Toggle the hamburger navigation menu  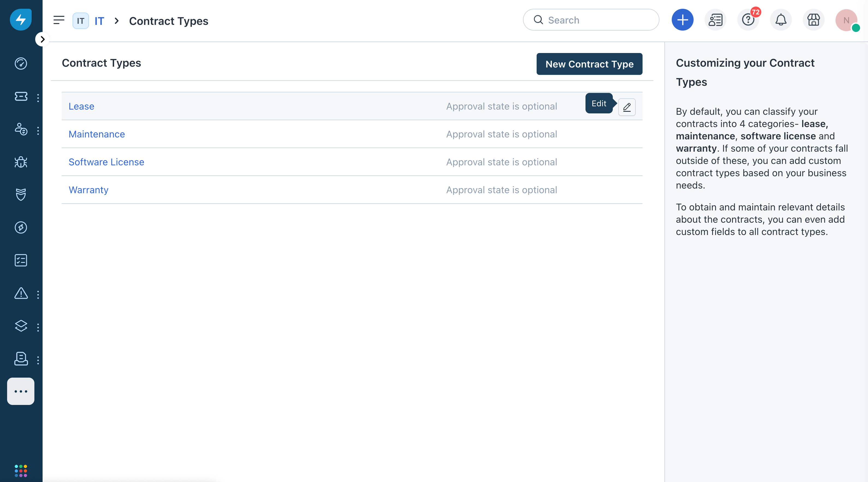click(x=59, y=20)
